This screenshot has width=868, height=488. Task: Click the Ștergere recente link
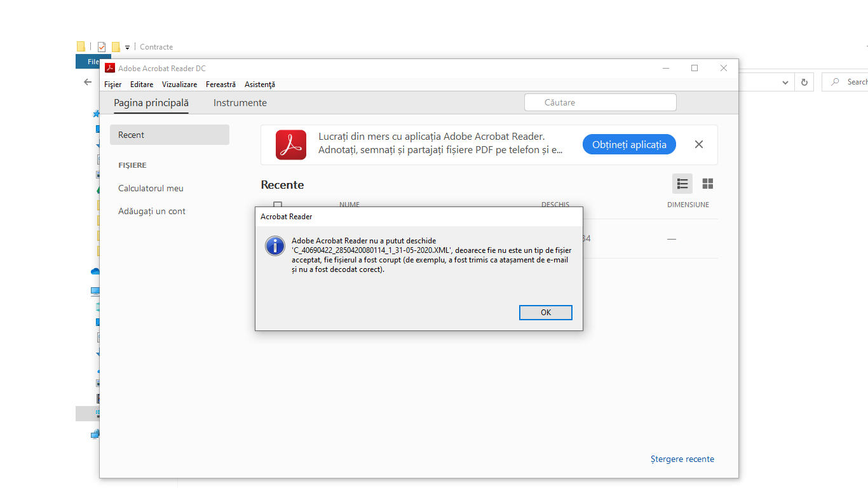tap(682, 459)
